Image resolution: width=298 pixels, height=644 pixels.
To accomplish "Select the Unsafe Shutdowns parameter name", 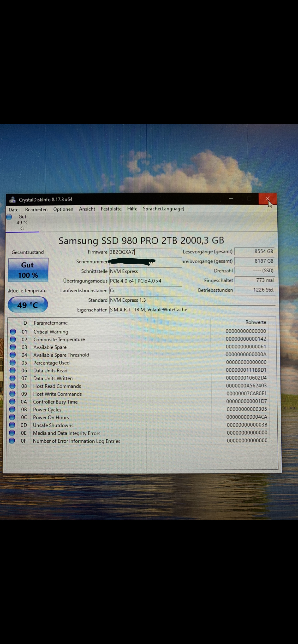I will click(53, 425).
